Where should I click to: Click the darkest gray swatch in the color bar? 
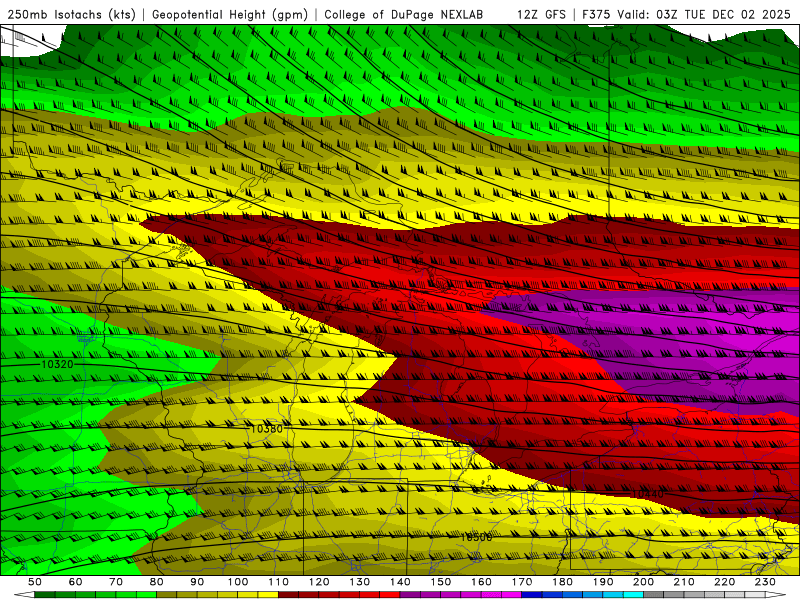pos(654,594)
